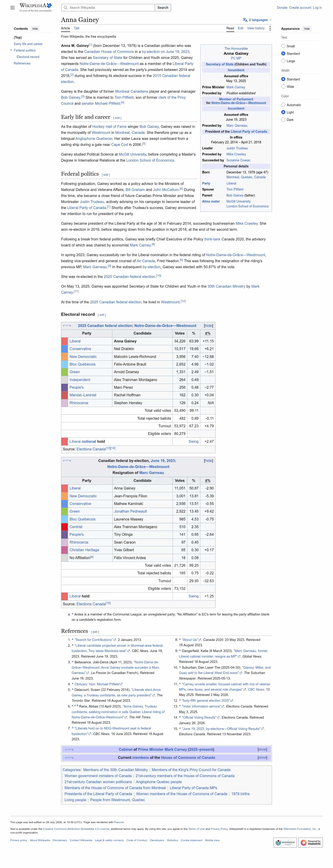The image size is (333, 868).
Task: Open About Wikipedia in footer
Action: 40,840
